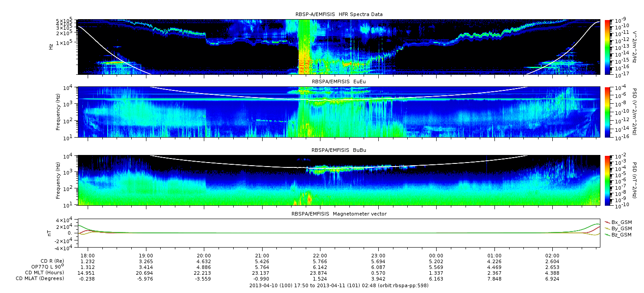Viewport: 644px width, 293px height.
Task: Select the 18:00 time axis label
Action: (88, 256)
